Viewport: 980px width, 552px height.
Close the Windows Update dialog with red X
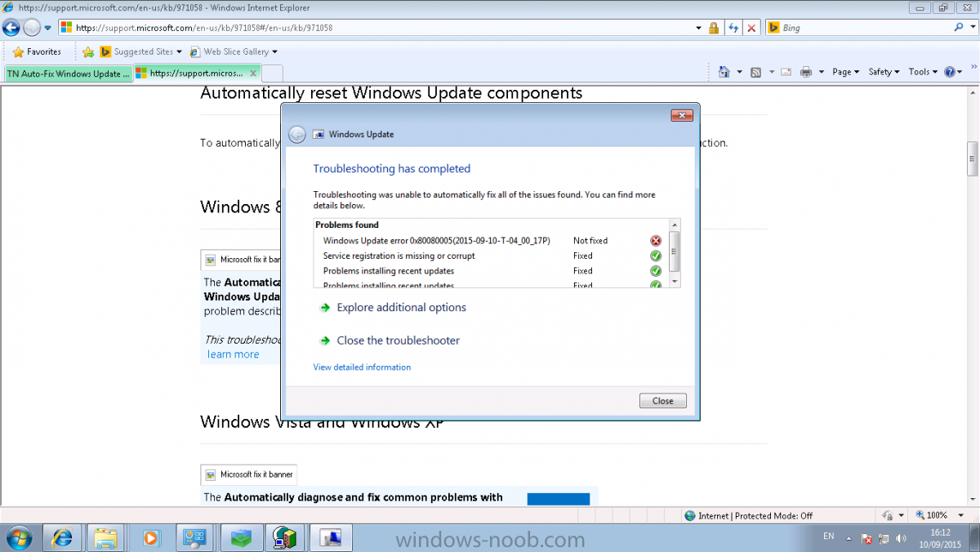pyautogui.click(x=682, y=115)
